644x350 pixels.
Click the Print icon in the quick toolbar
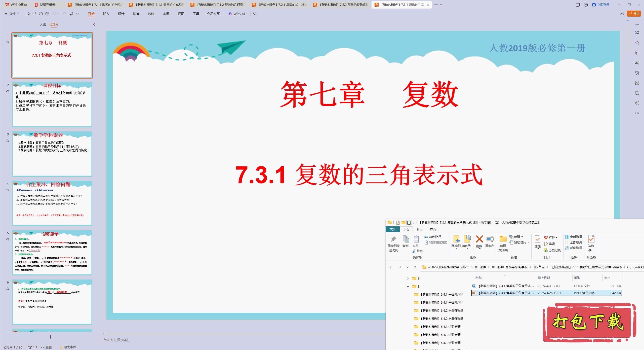click(x=41, y=14)
